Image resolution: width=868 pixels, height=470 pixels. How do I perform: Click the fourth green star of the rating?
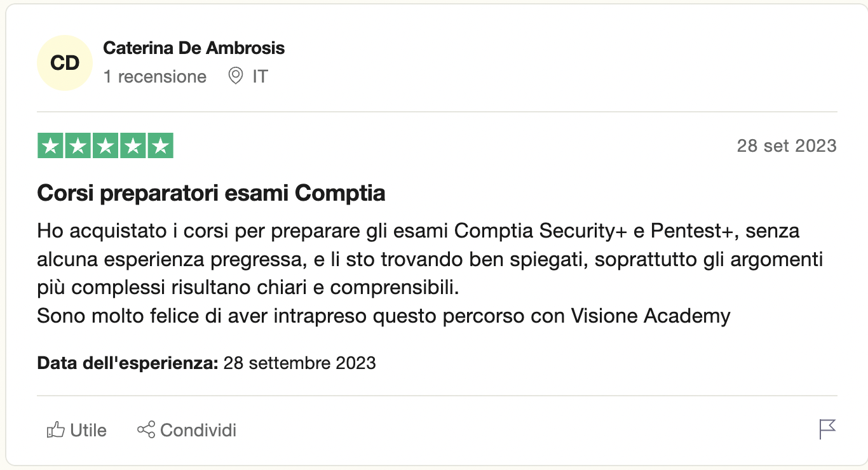coord(133,146)
